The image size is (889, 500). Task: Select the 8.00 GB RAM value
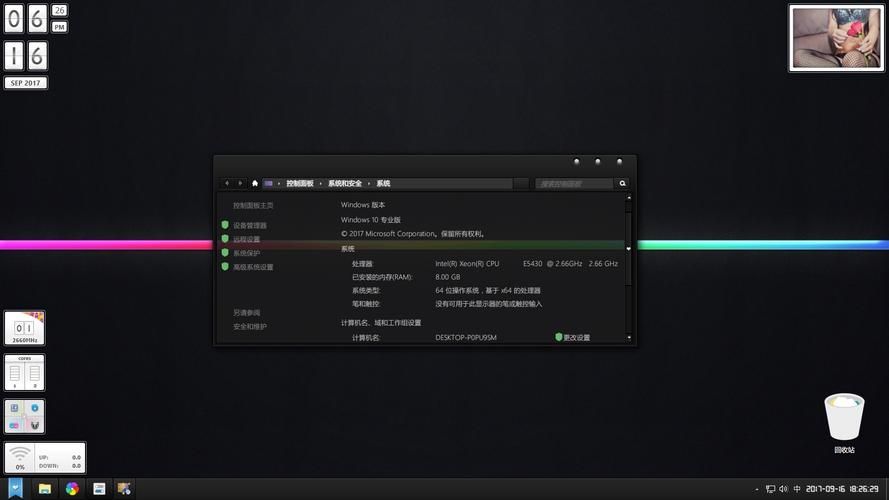pyautogui.click(x=448, y=277)
